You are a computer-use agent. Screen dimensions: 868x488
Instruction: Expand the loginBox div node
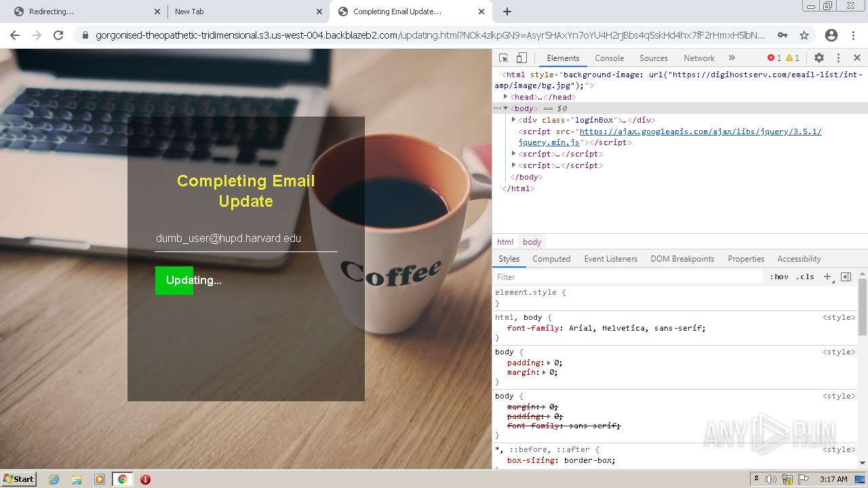pyautogui.click(x=514, y=120)
